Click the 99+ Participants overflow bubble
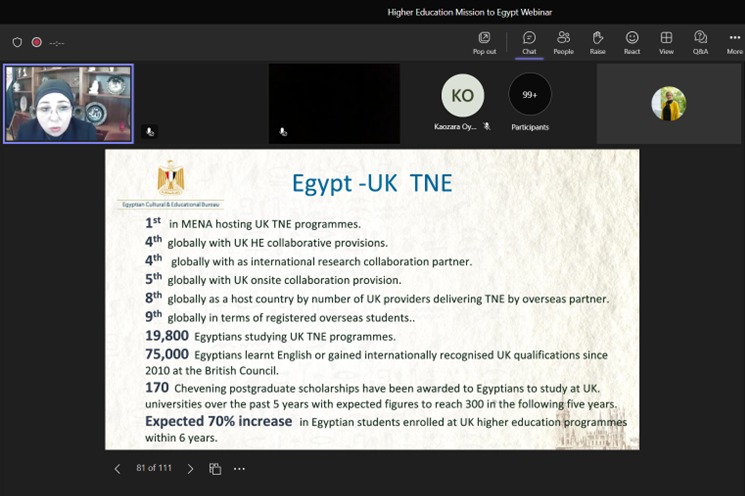 click(x=530, y=96)
